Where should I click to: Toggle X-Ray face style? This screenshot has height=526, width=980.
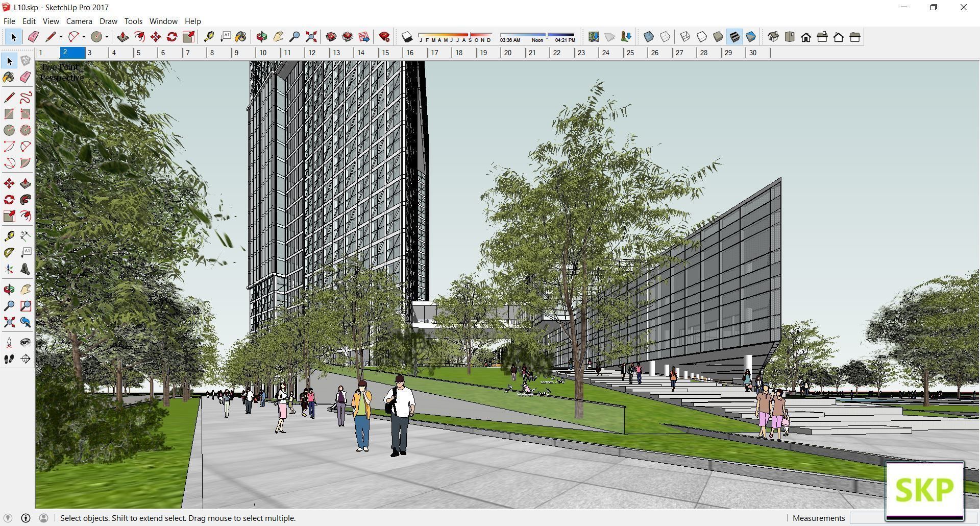coord(649,37)
